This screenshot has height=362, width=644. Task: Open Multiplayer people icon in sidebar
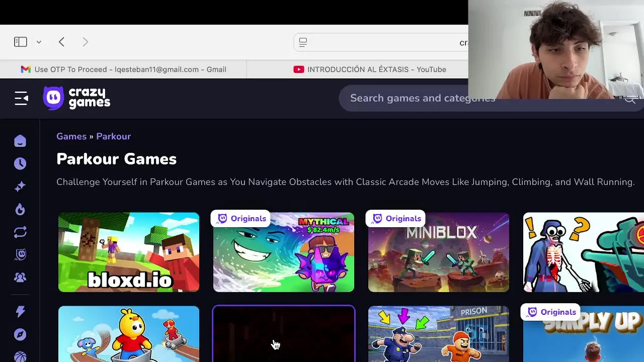tap(20, 278)
